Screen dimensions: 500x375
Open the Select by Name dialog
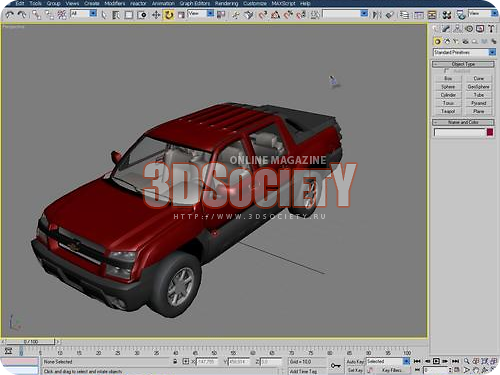pyautogui.click(x=116, y=15)
